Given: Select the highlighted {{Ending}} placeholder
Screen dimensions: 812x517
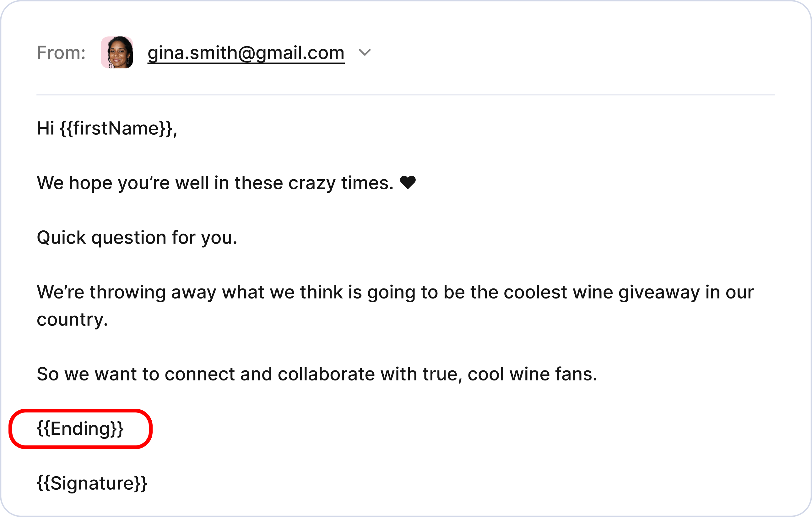Looking at the screenshot, I should 80,429.
